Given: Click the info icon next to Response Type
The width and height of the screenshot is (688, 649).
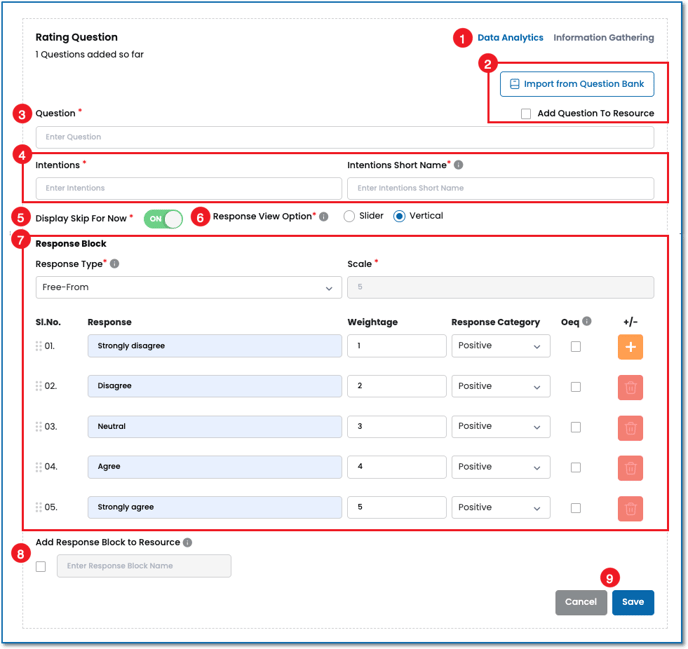Looking at the screenshot, I should [x=115, y=264].
